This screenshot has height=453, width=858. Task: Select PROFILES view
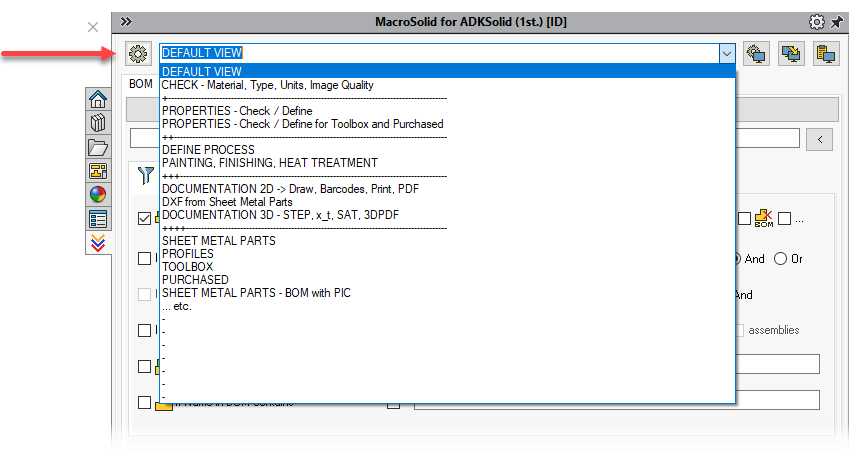click(447, 254)
